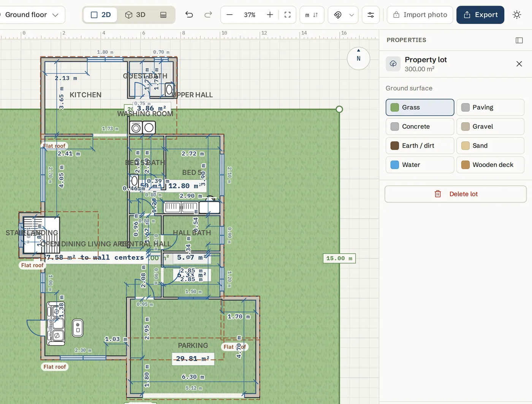Viewport: 532px width, 404px height.
Task: Click the Ground surface section heading
Action: tap(409, 88)
